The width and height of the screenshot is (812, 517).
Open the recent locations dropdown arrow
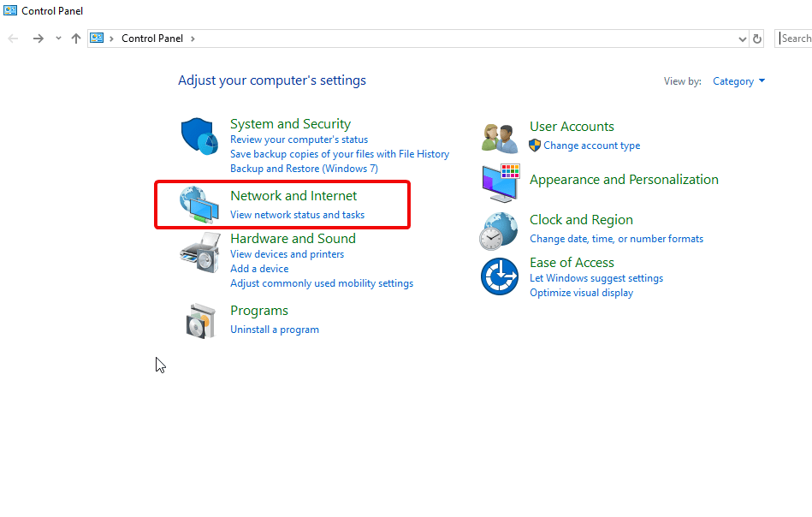[x=58, y=39]
